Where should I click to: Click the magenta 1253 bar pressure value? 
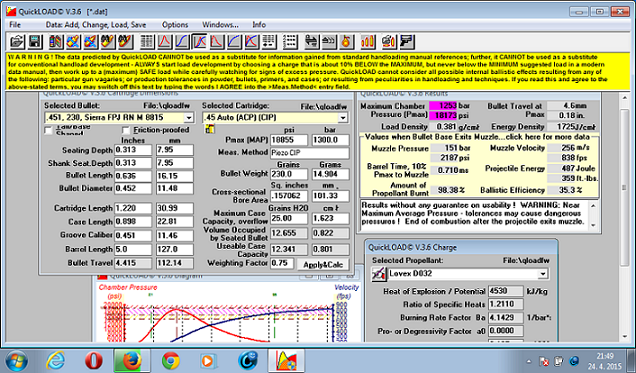pos(443,106)
